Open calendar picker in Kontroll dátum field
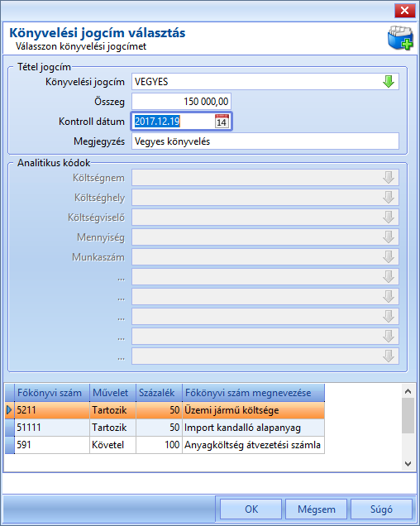 click(x=222, y=122)
